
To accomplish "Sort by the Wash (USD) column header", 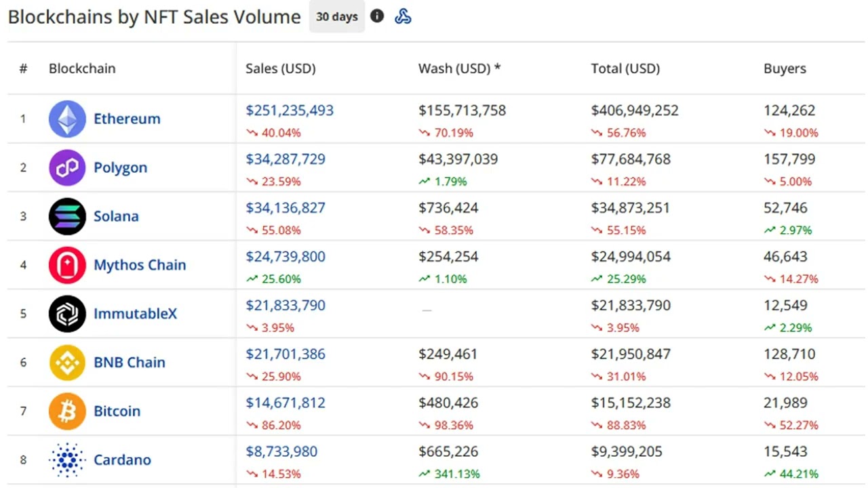I will [x=459, y=68].
